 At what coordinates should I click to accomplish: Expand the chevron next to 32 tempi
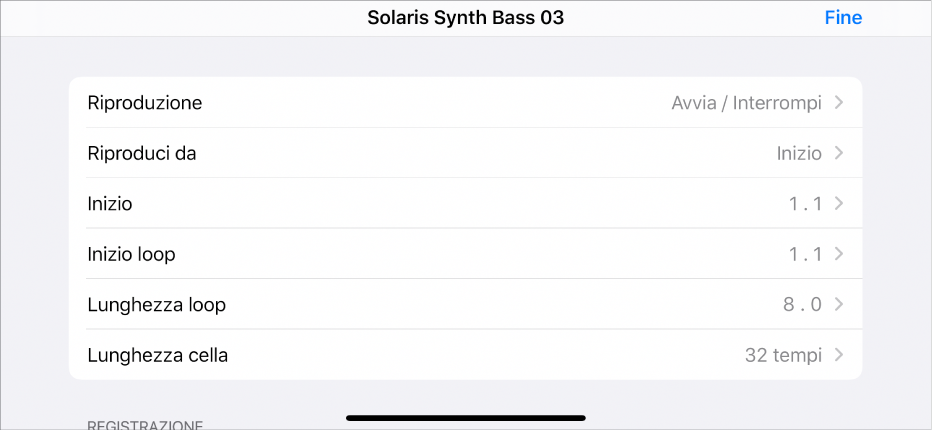tap(839, 355)
